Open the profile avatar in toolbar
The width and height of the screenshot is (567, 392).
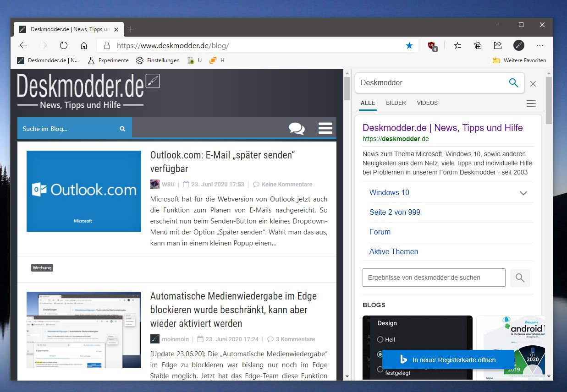click(518, 45)
